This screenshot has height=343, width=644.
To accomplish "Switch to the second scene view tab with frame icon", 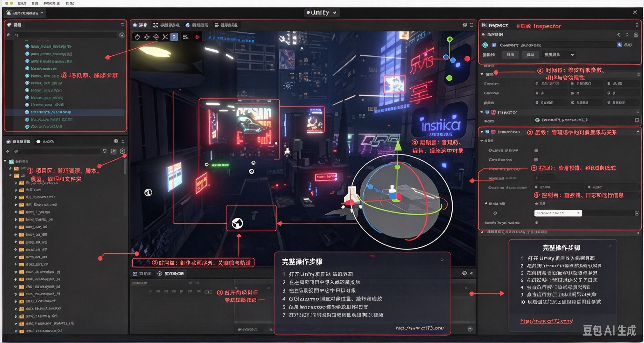I will [166, 25].
